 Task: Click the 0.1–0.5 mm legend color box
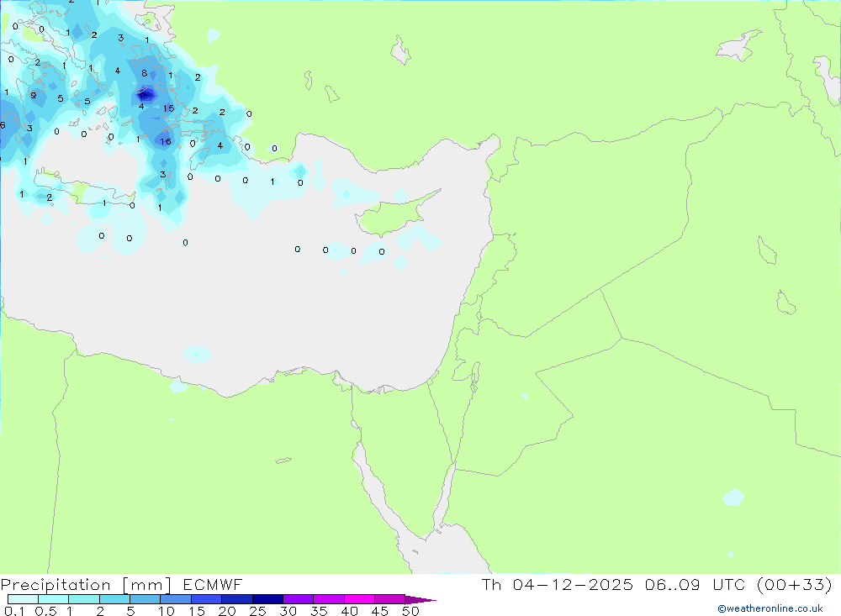[23, 599]
